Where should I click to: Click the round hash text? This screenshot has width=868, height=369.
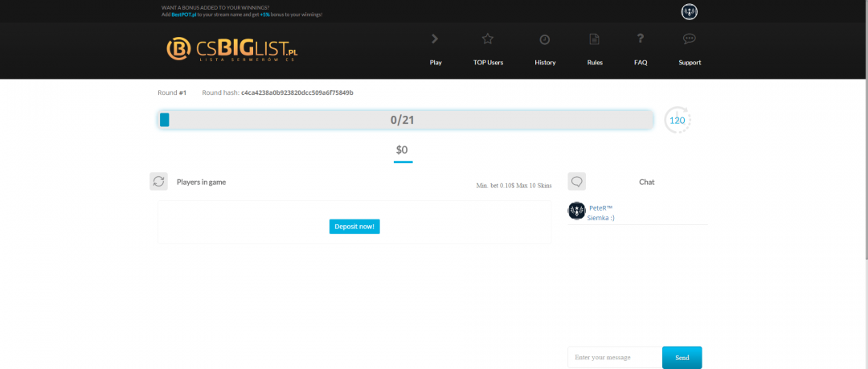297,93
